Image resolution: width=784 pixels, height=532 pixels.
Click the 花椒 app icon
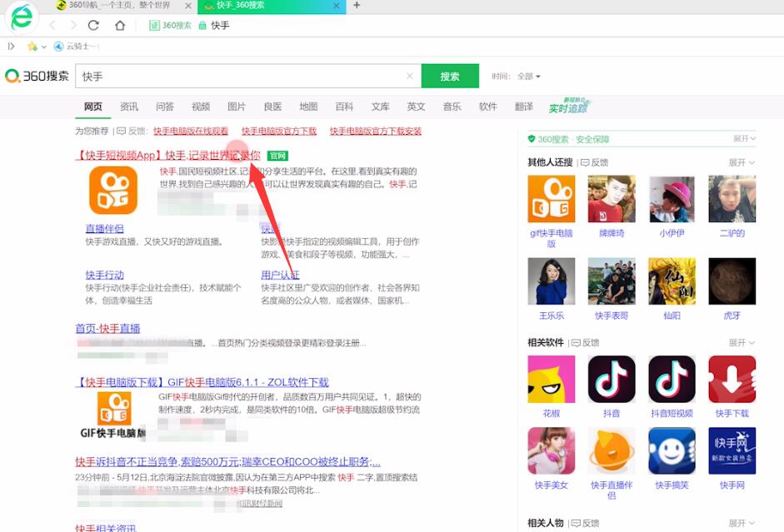pos(552,379)
